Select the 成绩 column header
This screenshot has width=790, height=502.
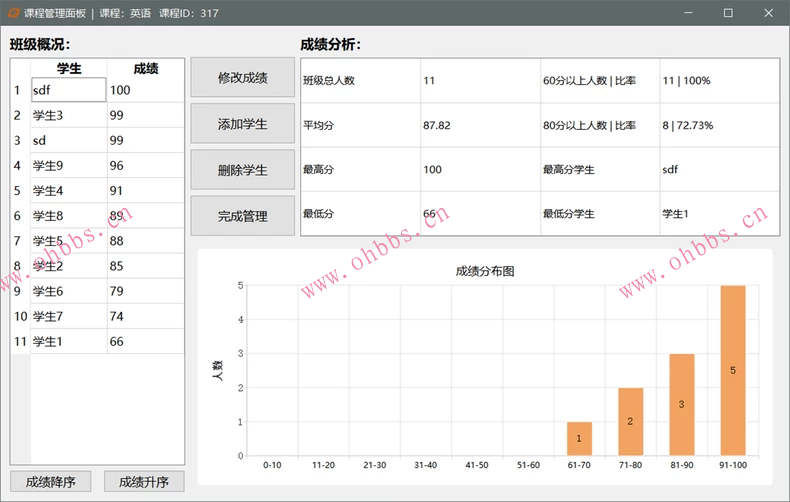pyautogui.click(x=146, y=68)
